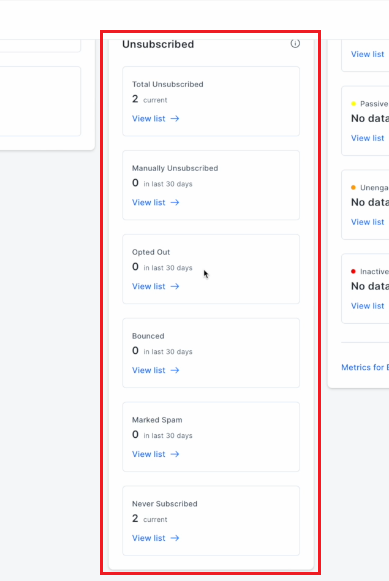Open View list under Passive segment
Image resolution: width=389 pixels, height=581 pixels.
coord(368,138)
